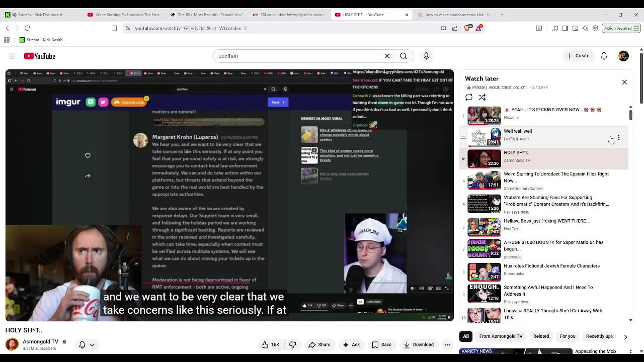Close the Watch later playlist panel
The height and width of the screenshot is (362, 644).
pos(624,82)
